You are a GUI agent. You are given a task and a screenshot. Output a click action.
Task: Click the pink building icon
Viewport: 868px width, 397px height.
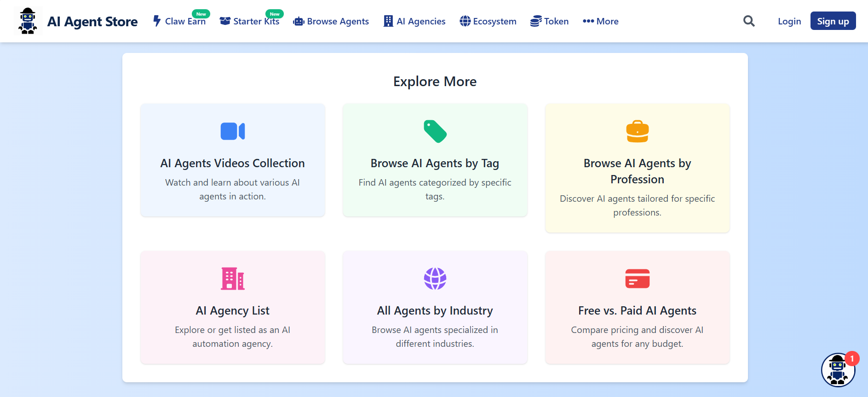(232, 279)
